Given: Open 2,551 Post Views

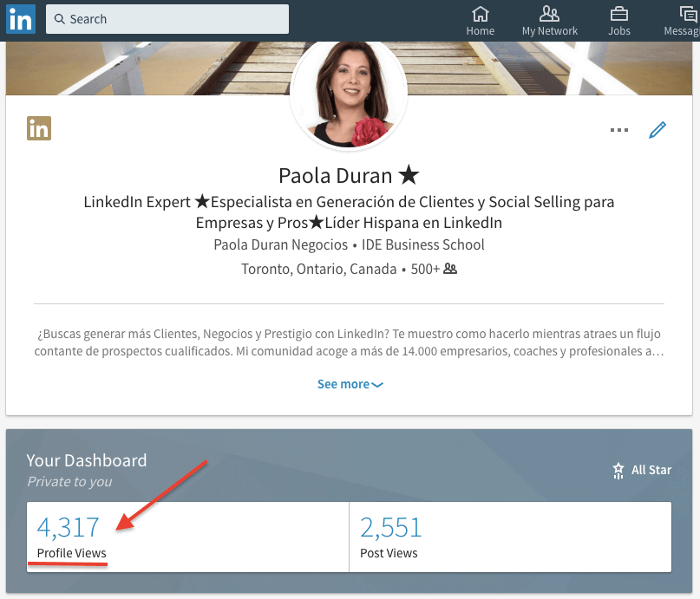Looking at the screenshot, I should pos(390,528).
